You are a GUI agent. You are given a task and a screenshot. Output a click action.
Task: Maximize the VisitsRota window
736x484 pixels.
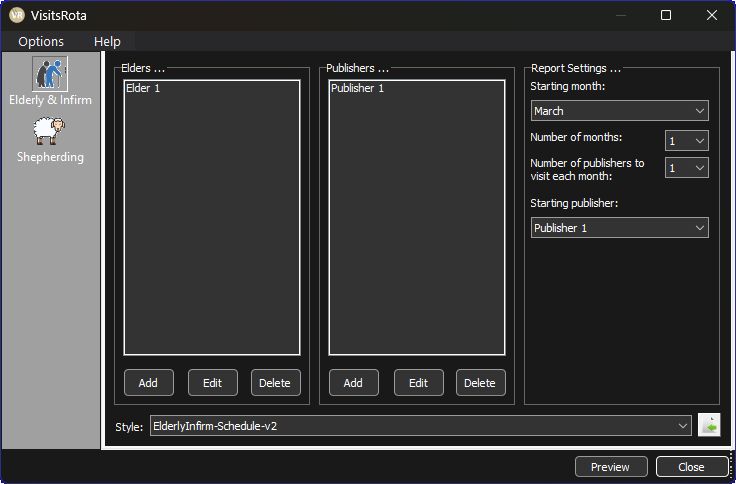[666, 15]
